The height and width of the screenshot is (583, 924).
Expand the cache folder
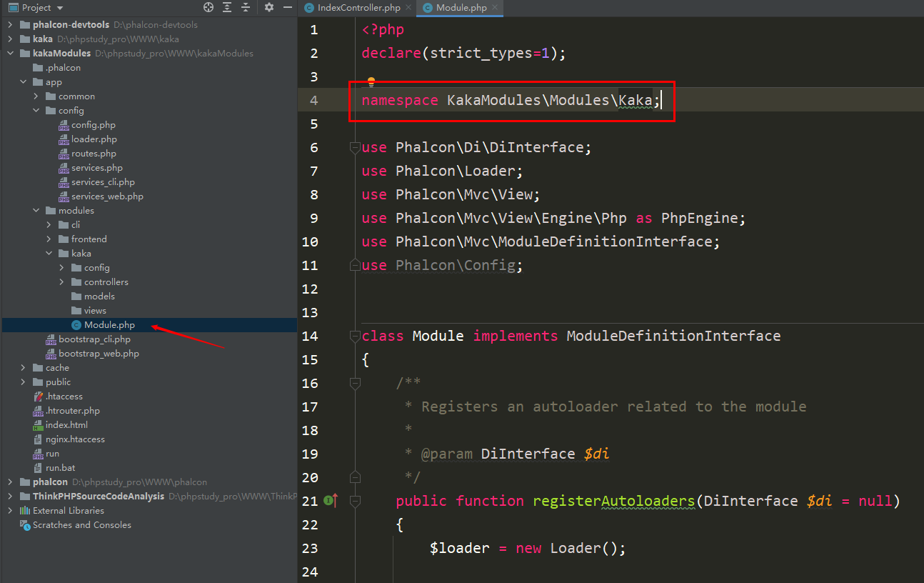click(x=23, y=367)
